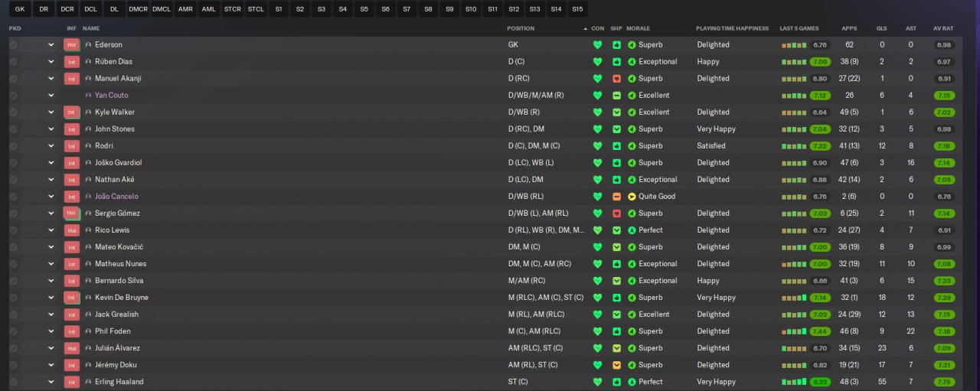Click Rodri's last 5 games form bars

[x=794, y=146]
